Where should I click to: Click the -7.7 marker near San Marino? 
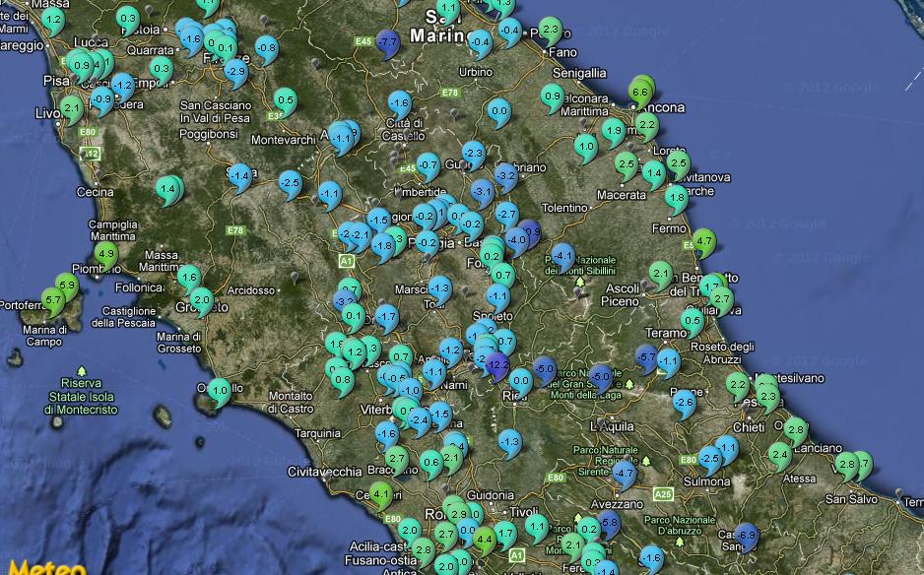point(388,42)
